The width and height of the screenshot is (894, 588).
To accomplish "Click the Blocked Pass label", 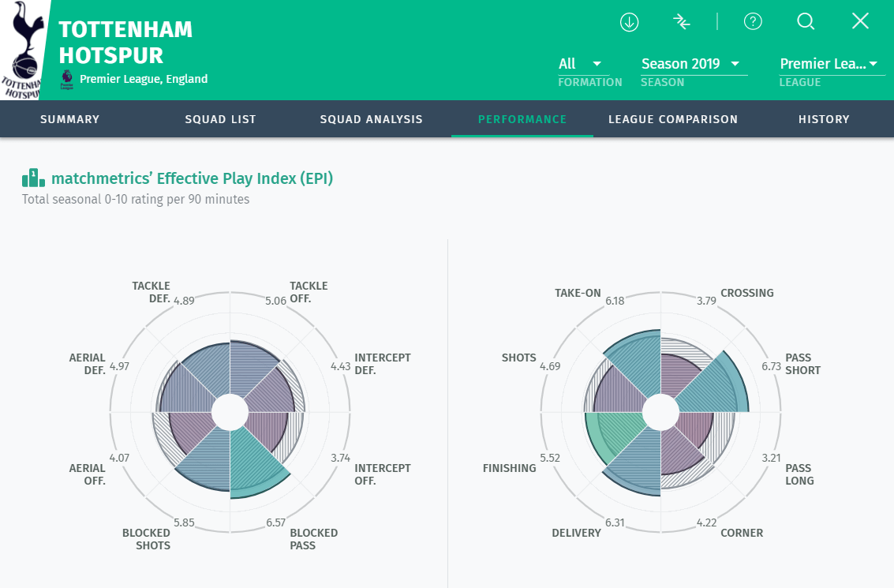I will (x=313, y=539).
